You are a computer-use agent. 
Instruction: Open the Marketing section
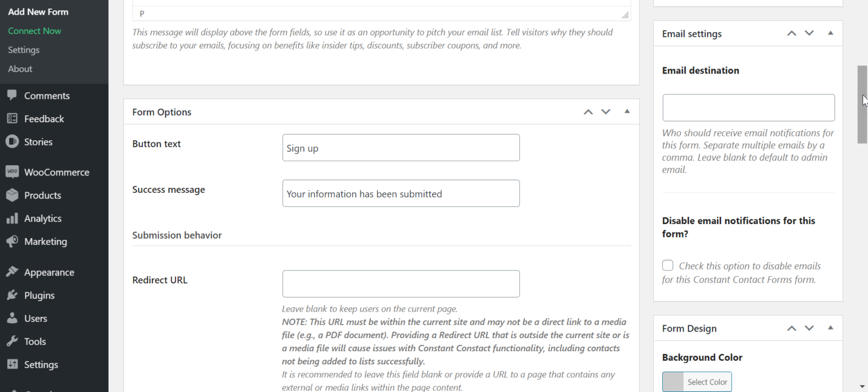(44, 241)
